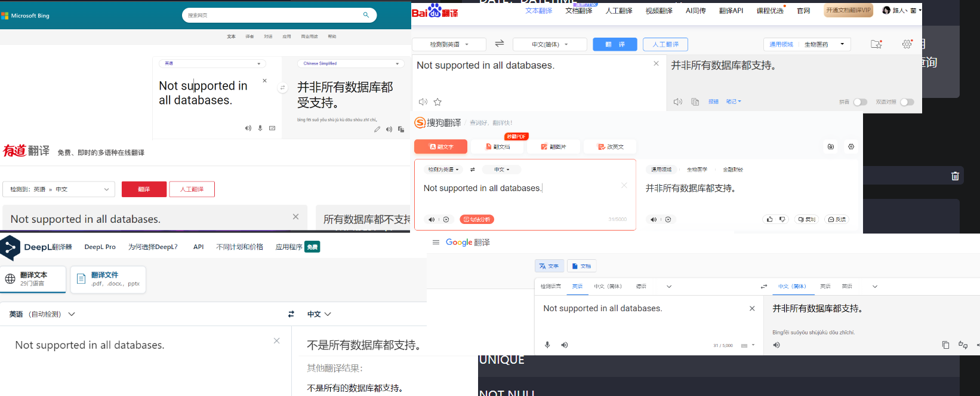Open the Baidu Translate settings gear

[x=907, y=44]
